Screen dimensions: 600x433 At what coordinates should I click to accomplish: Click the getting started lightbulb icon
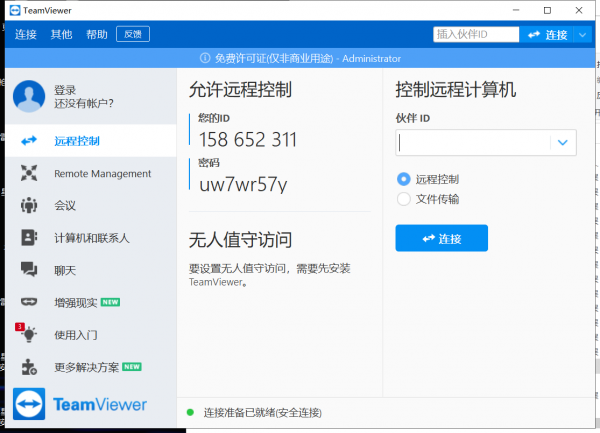[x=29, y=335]
